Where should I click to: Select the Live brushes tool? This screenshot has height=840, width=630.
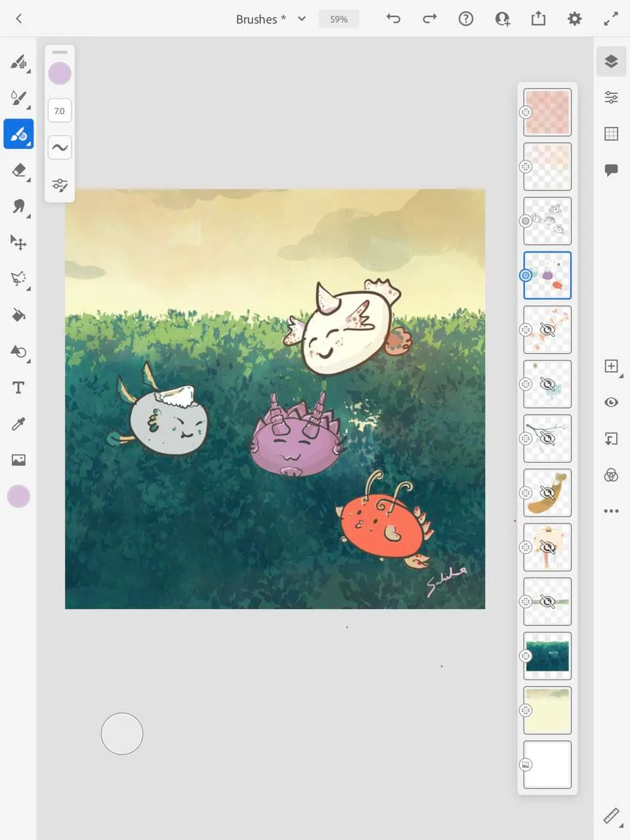coord(18,98)
